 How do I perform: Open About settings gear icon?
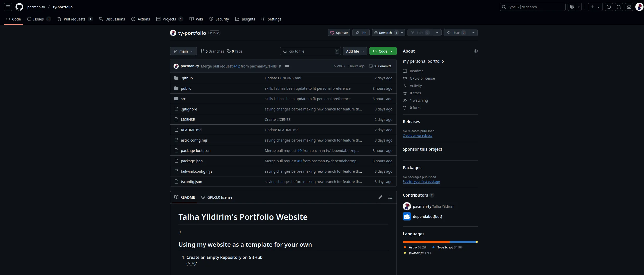[x=475, y=51]
